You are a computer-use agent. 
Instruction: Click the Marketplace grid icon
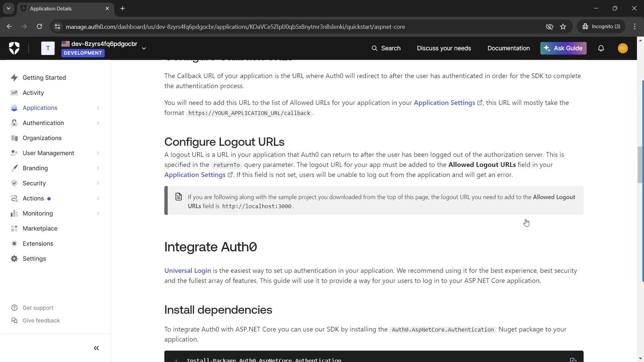(14, 228)
